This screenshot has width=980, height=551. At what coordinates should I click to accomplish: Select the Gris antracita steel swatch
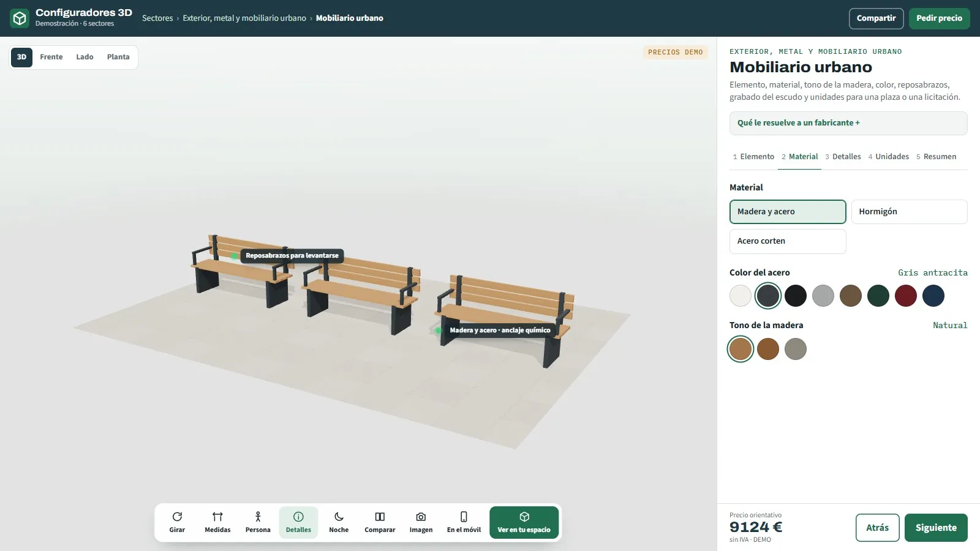pyautogui.click(x=768, y=296)
